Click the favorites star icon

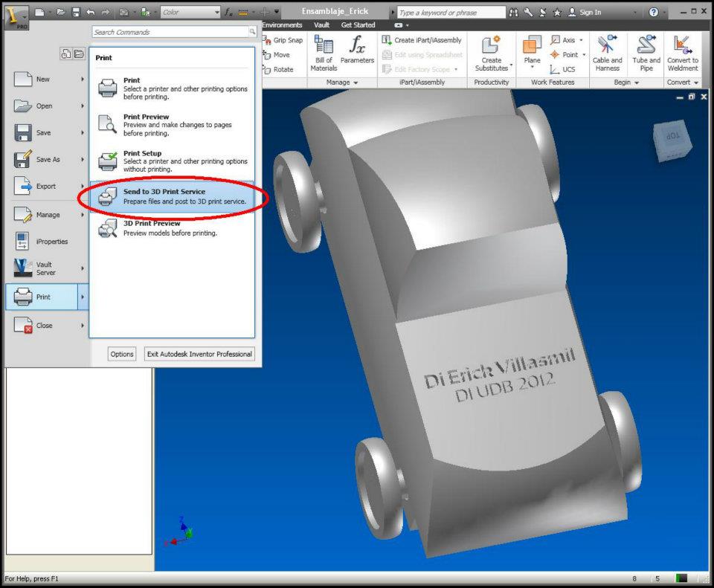pyautogui.click(x=557, y=13)
